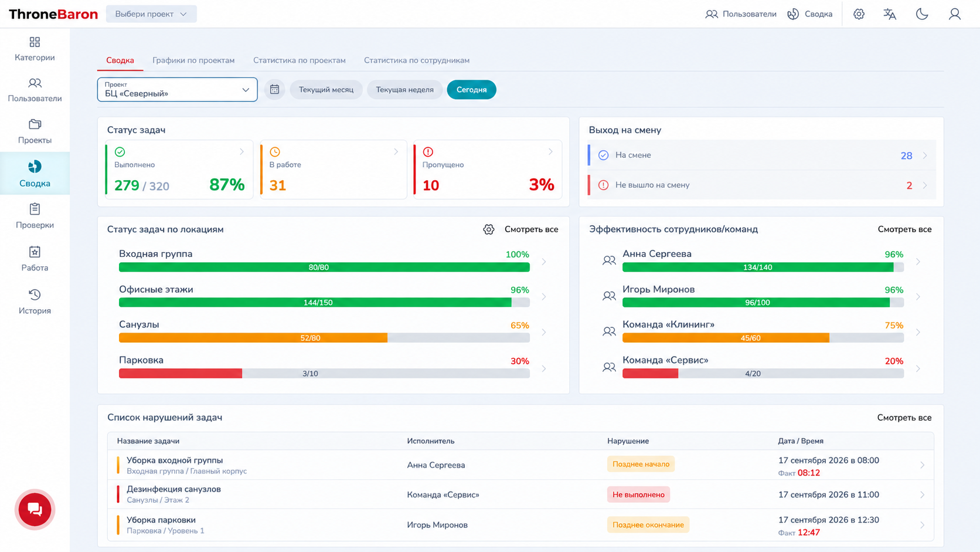Go to Проекты sidebar section
The height and width of the screenshot is (552, 980).
[x=35, y=131]
